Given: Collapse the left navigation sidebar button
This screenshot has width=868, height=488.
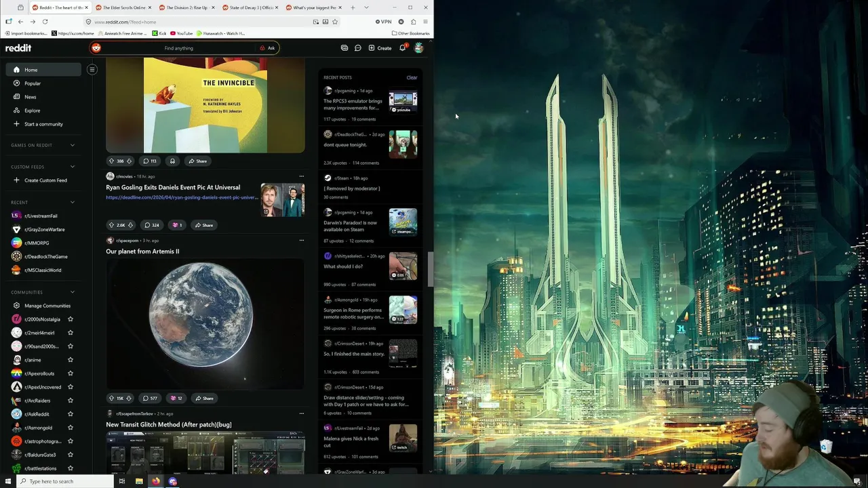Looking at the screenshot, I should pyautogui.click(x=92, y=69).
